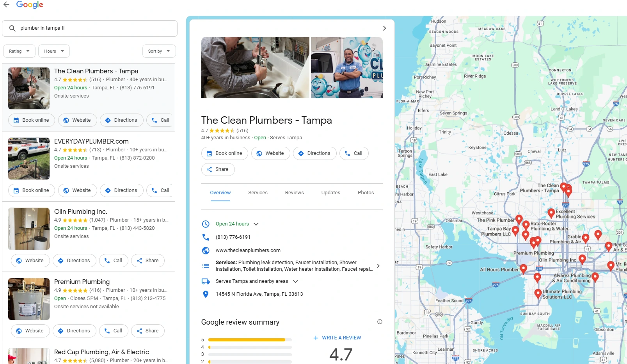The width and height of the screenshot is (627, 364).
Task: Click the Ultimate Plumbing Solutions LLC map pin
Action: pos(538,294)
